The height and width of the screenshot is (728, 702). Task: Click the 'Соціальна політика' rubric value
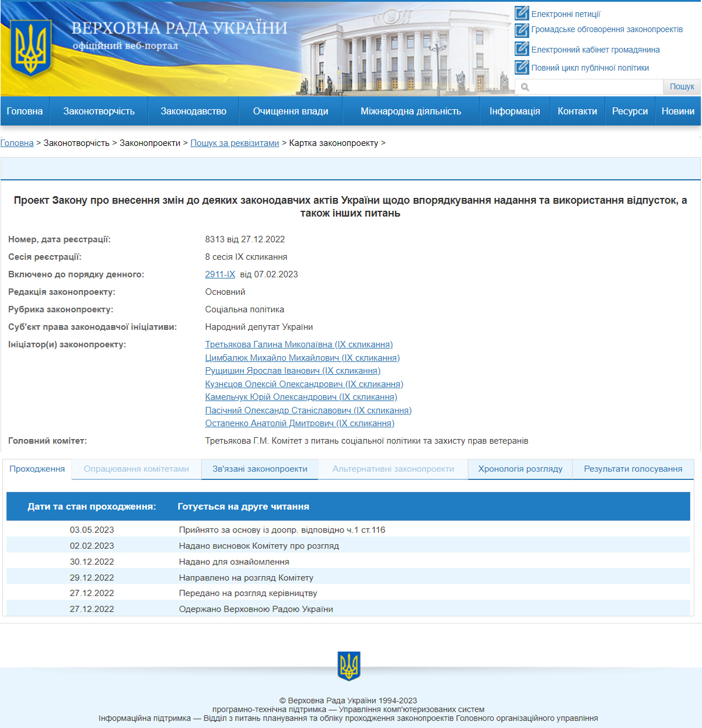pos(245,309)
